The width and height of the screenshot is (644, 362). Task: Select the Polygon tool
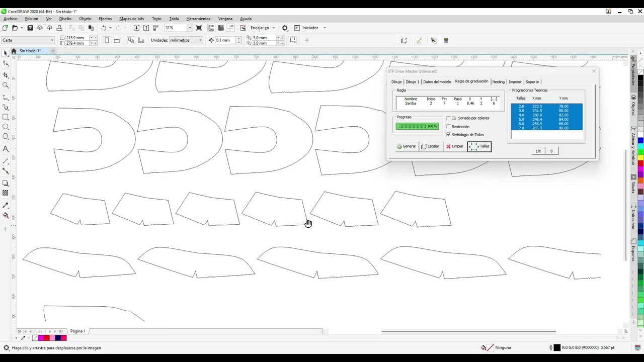(6, 136)
